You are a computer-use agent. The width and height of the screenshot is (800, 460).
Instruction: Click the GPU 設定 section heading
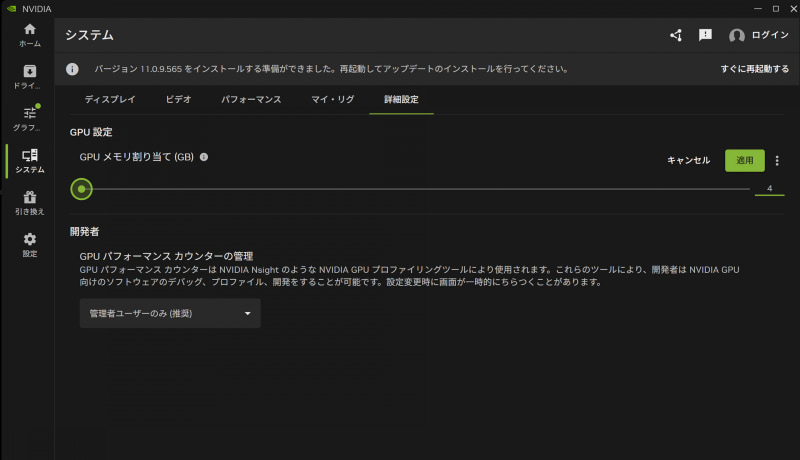click(91, 132)
